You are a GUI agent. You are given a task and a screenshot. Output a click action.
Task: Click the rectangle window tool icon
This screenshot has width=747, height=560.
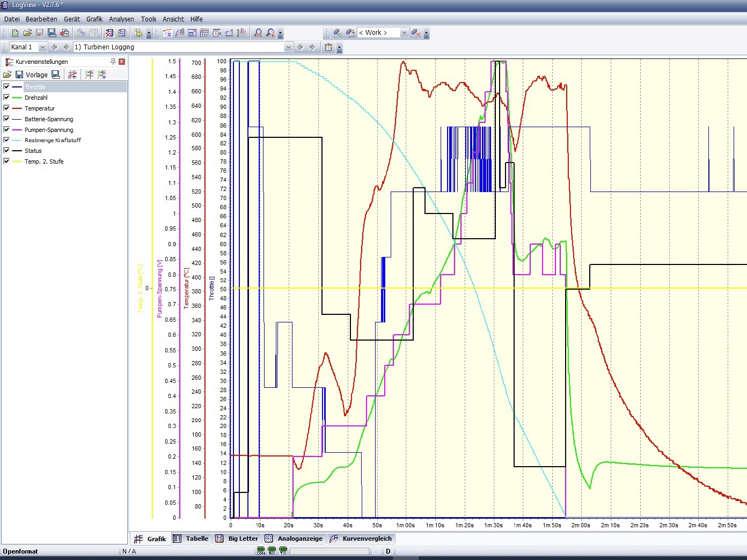[192, 33]
